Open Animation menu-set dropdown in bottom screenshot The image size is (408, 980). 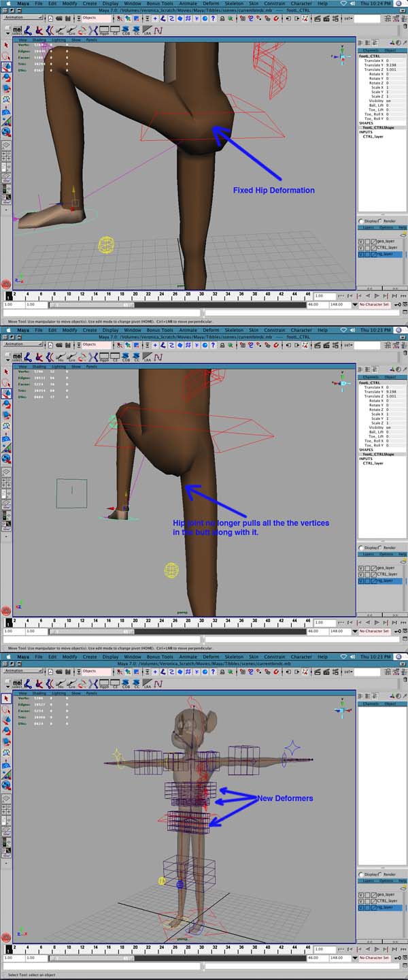coord(24,670)
